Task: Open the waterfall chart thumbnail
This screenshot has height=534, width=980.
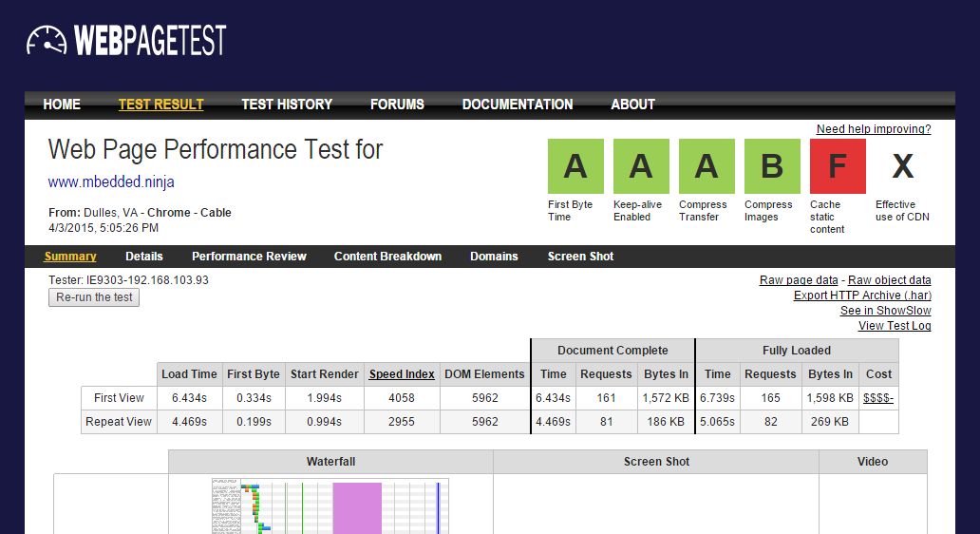Action: pyautogui.click(x=330, y=505)
